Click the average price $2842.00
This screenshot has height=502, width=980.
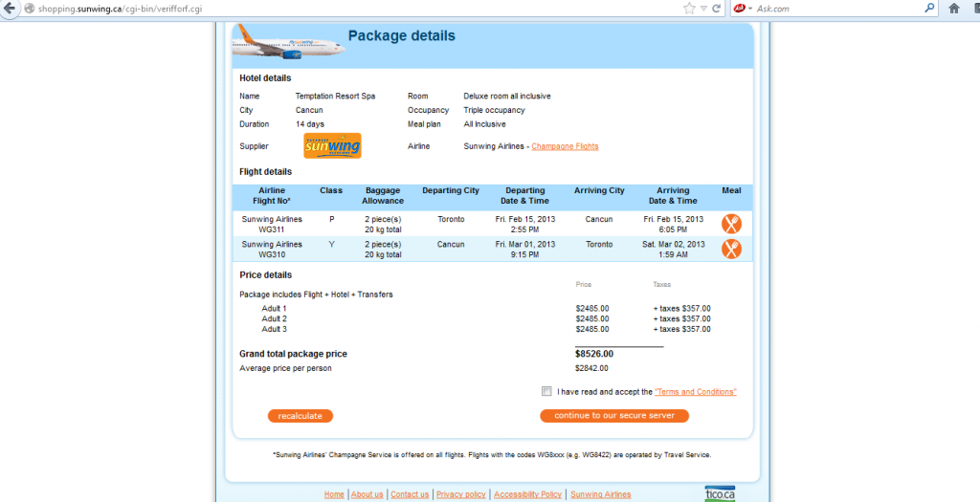tap(591, 368)
